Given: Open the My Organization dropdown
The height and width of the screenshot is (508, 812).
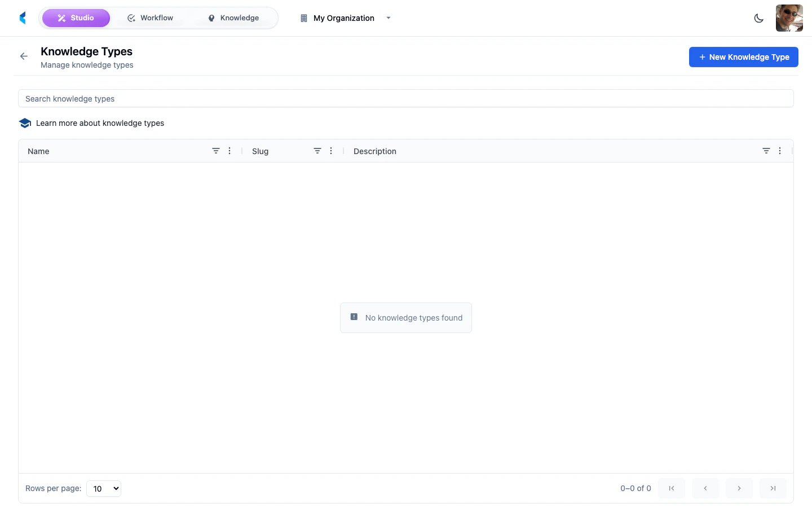Looking at the screenshot, I should pos(344,18).
